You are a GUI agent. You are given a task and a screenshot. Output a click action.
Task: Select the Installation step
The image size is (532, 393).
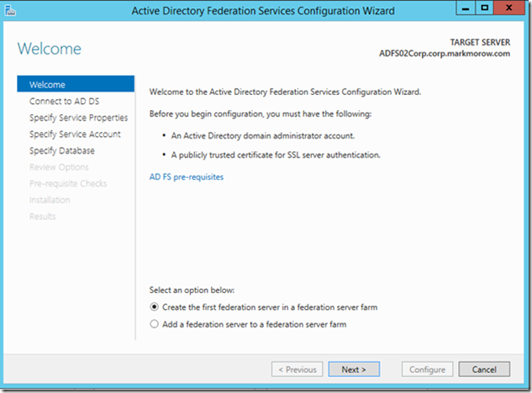coord(50,200)
